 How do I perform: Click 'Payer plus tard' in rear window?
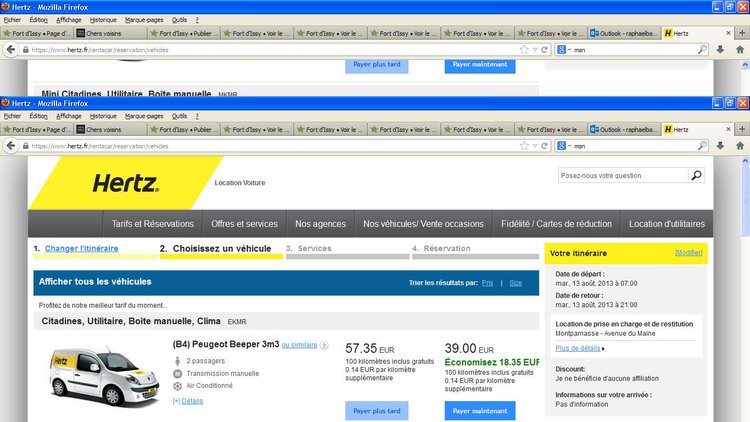coord(377,66)
